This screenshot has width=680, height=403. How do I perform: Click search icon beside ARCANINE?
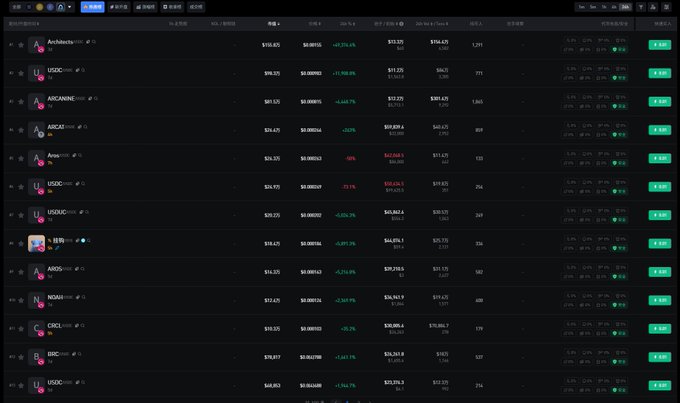(96, 99)
